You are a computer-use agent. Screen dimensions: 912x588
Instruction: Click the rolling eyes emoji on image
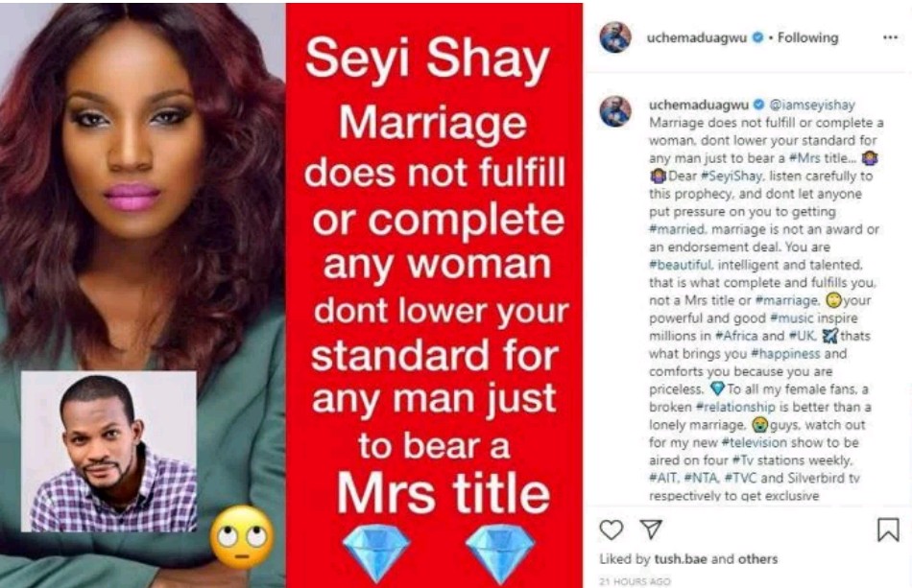242,538
